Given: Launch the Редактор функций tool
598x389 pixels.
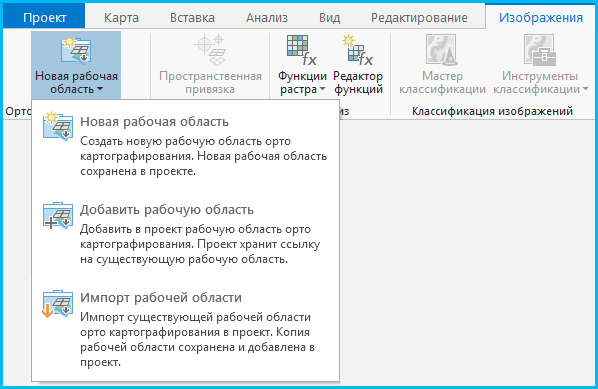Looking at the screenshot, I should coord(358,65).
